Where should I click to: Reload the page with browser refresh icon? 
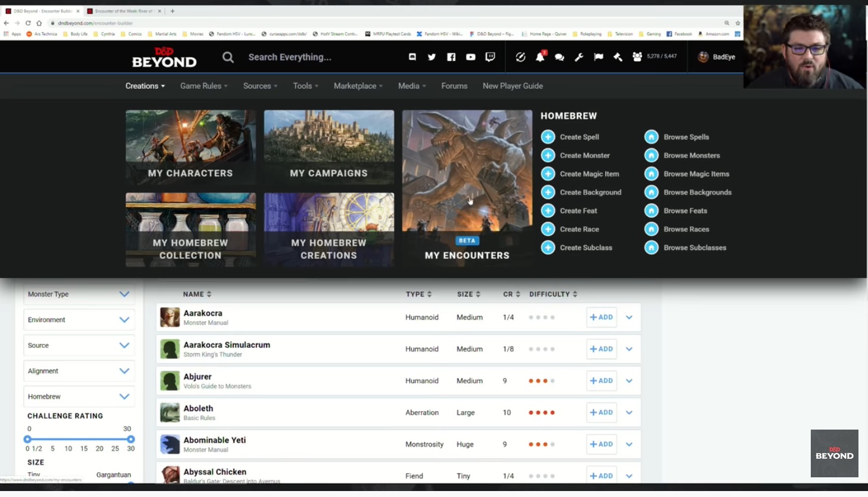tap(28, 23)
